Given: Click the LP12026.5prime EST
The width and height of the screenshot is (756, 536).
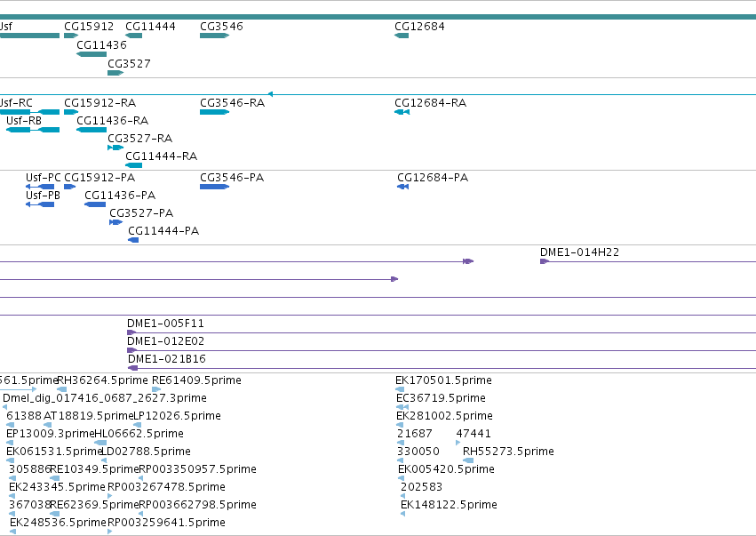Looking at the screenshot, I should point(138,425).
